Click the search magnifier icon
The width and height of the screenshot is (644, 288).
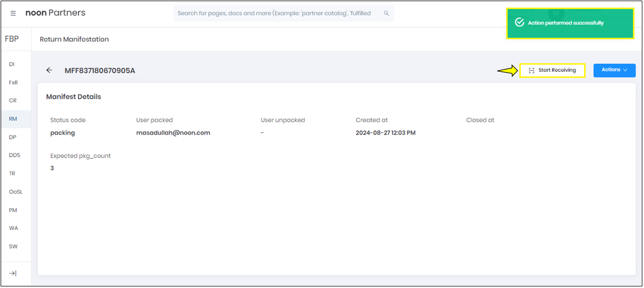(386, 13)
